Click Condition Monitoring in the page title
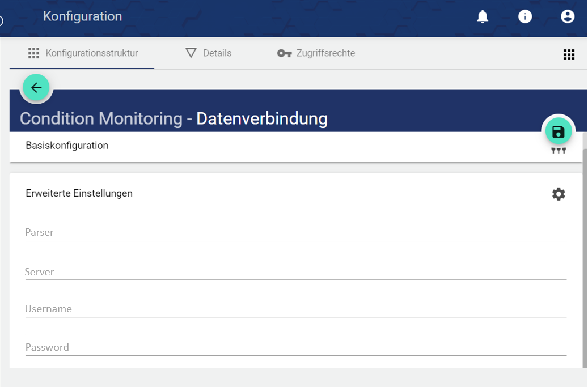Viewport: 588px width, 387px height. (x=101, y=119)
